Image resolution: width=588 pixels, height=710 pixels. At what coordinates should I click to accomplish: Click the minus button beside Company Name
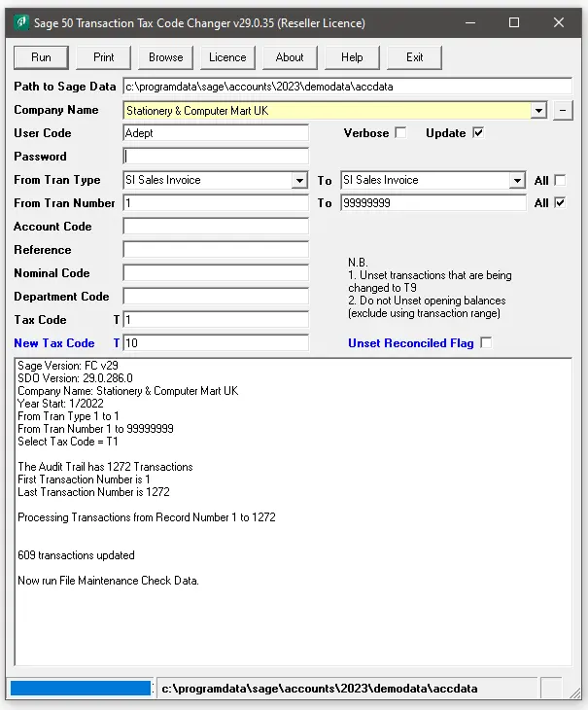coord(563,111)
